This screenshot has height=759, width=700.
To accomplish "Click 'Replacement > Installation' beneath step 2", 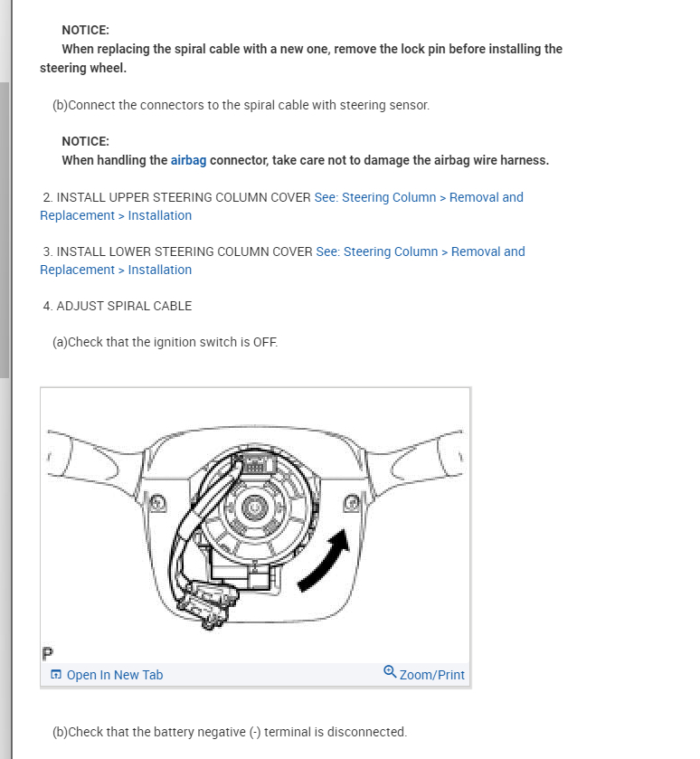I will coord(116,215).
